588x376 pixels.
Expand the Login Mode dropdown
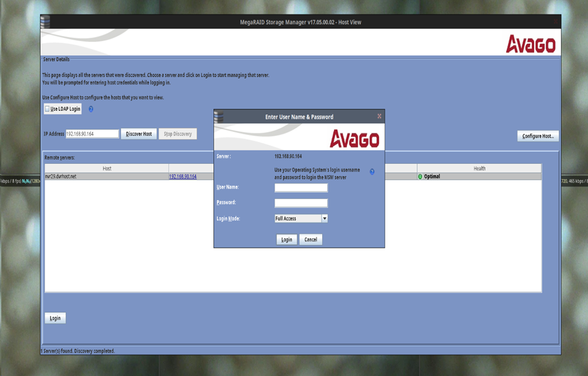point(324,218)
